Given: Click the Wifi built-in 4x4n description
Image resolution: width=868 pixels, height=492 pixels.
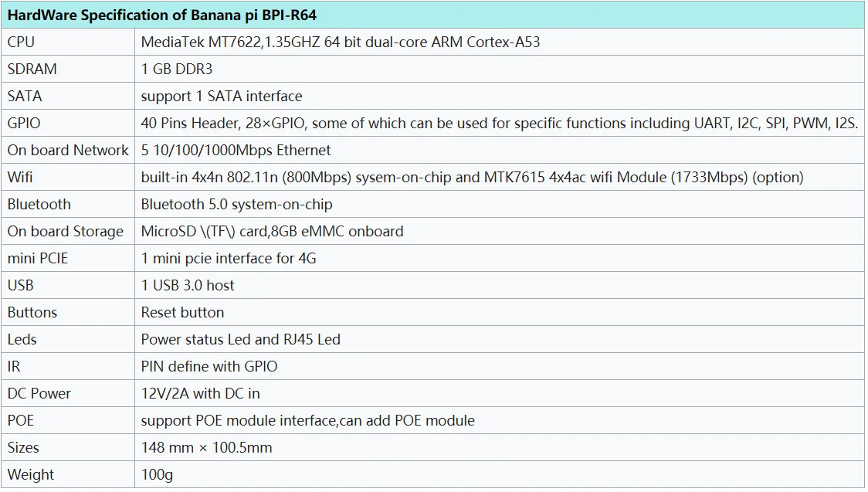Looking at the screenshot, I should (x=472, y=177).
